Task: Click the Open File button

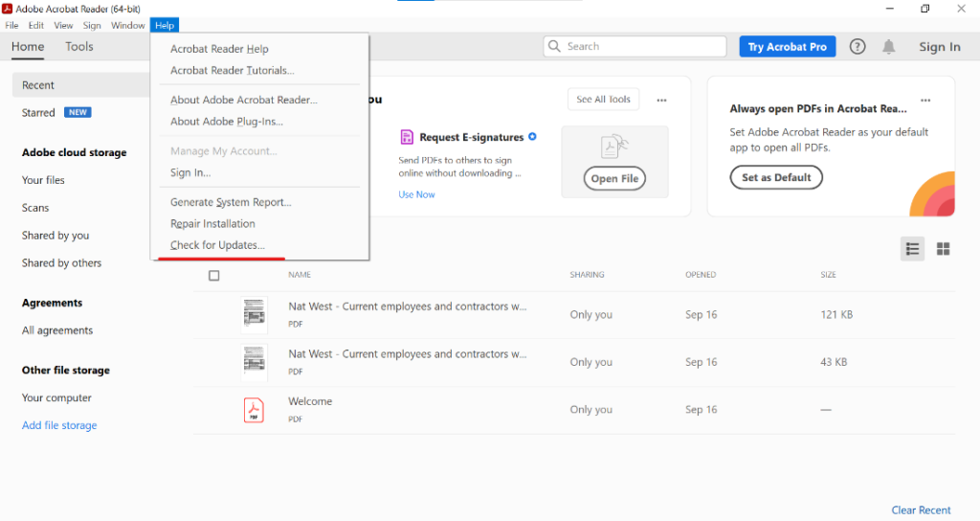Action: tap(614, 178)
